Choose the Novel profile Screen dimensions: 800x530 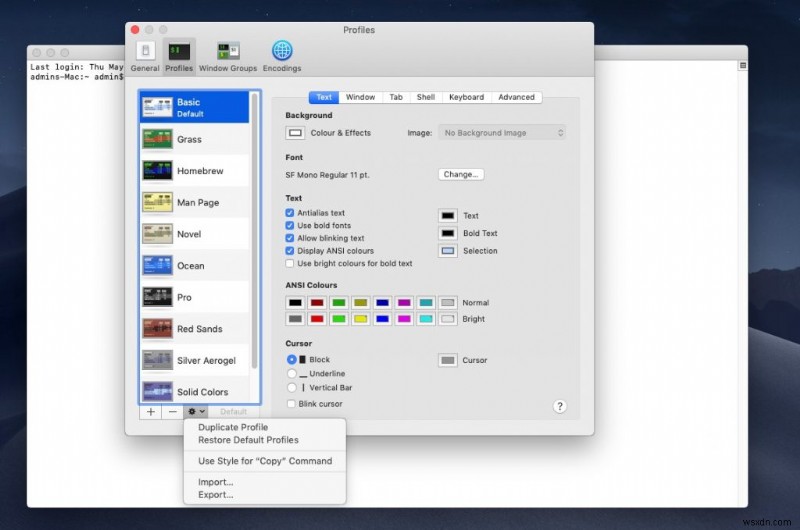pos(195,234)
